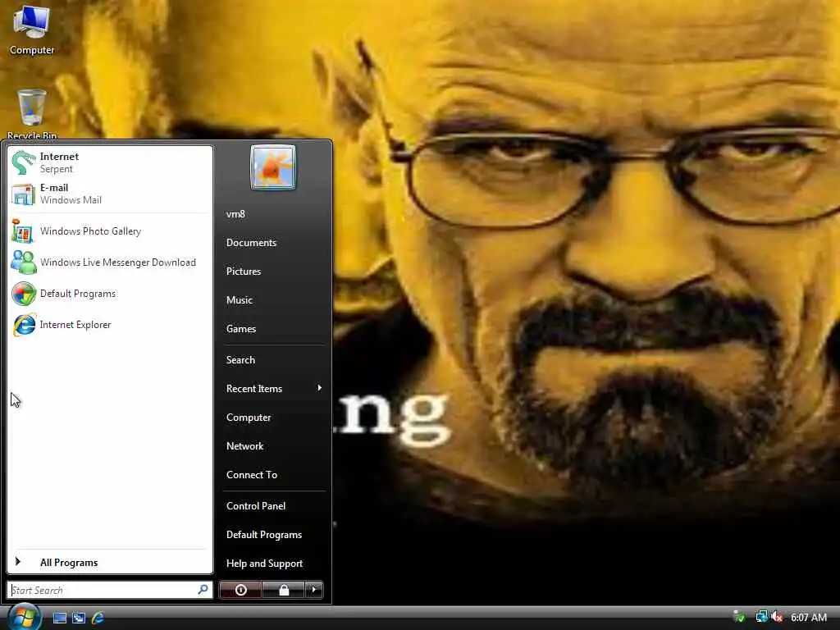Click the power button in the Start menu
Image resolution: width=840 pixels, height=630 pixels.
click(240, 590)
